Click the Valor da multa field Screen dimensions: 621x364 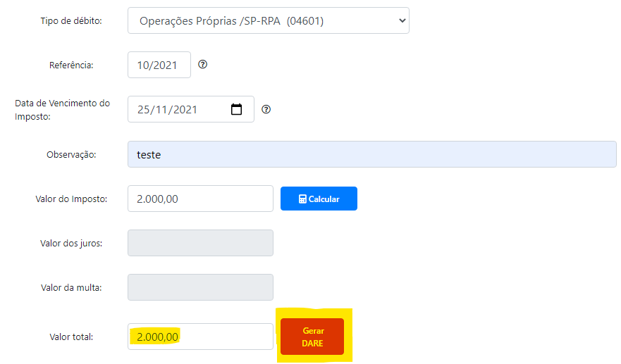pos(200,287)
